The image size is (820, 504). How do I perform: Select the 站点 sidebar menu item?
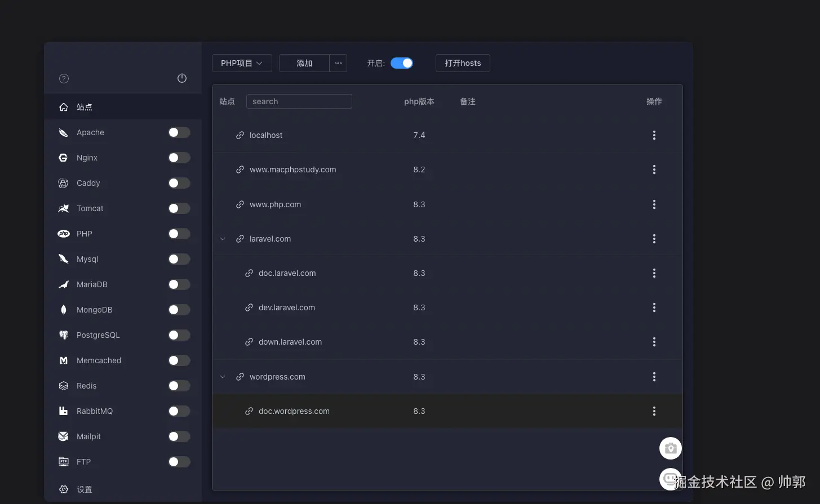(x=123, y=107)
